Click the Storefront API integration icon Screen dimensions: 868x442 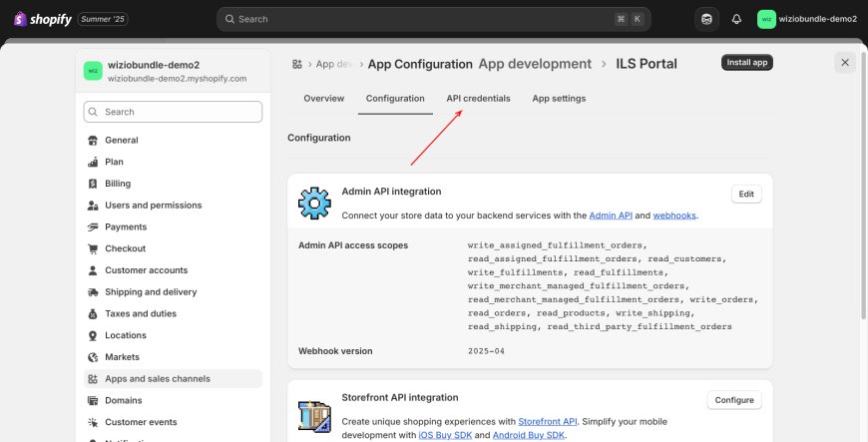pos(314,416)
